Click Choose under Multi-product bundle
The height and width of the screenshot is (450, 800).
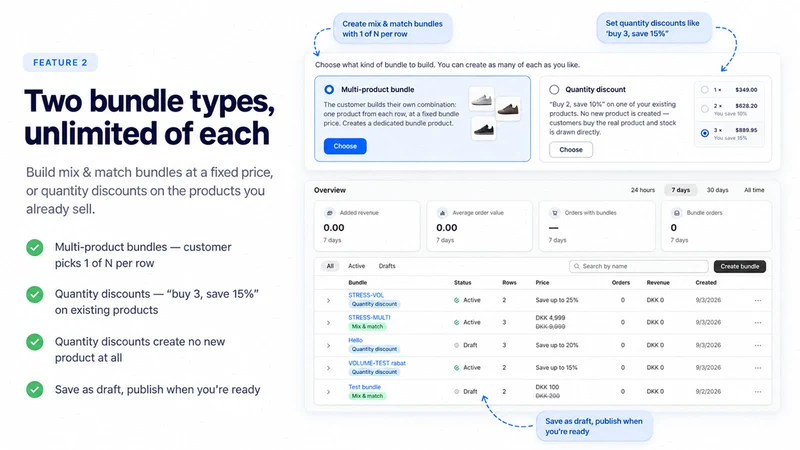345,146
